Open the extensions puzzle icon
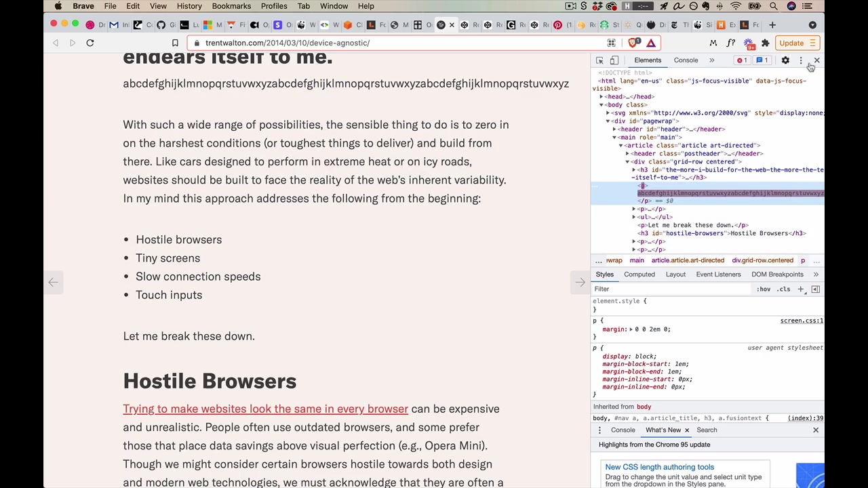The image size is (868, 488). pos(766,43)
